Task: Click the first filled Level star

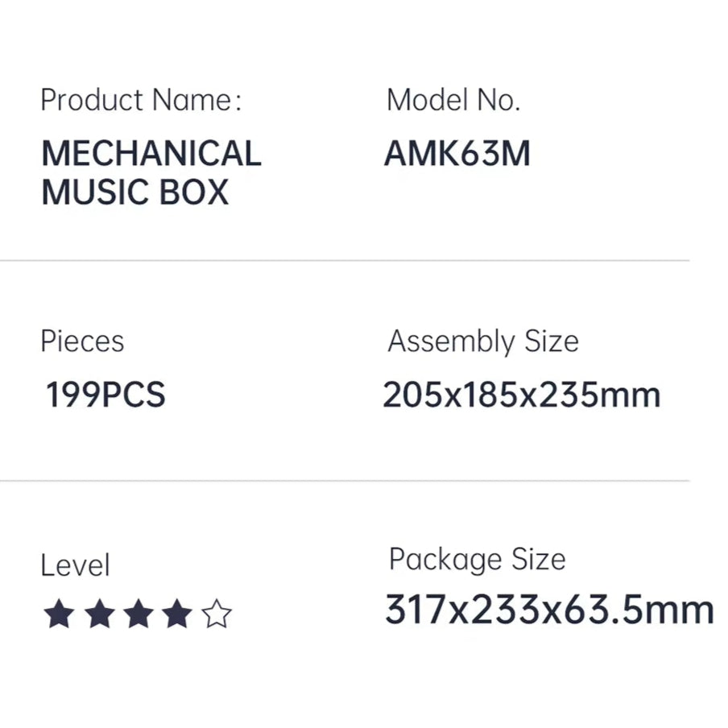Action: (x=59, y=616)
